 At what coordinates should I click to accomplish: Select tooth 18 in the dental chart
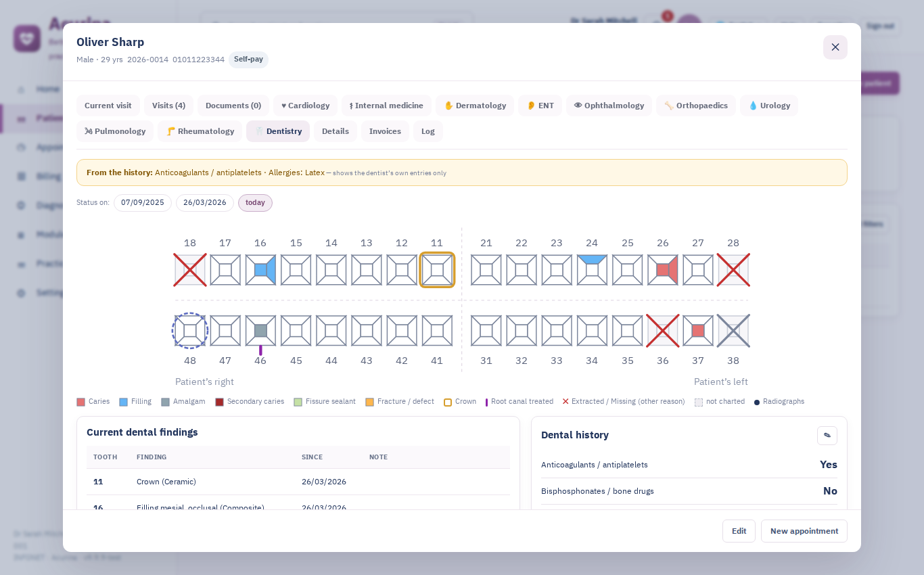click(190, 270)
